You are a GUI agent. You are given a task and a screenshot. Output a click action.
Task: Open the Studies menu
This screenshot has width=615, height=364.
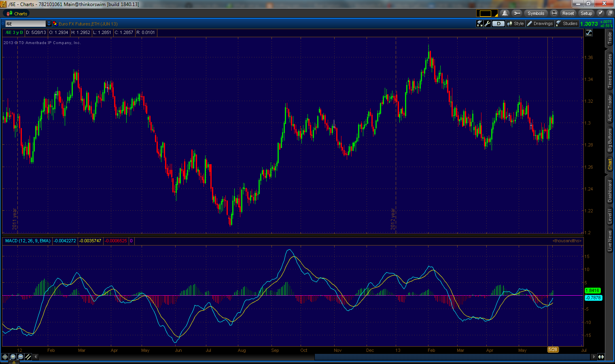tap(567, 24)
